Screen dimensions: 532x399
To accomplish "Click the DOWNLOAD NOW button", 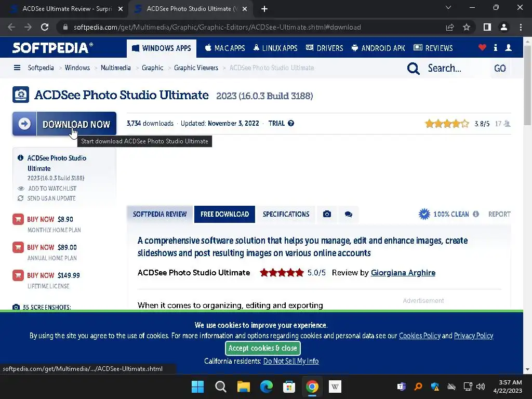I will coord(64,124).
